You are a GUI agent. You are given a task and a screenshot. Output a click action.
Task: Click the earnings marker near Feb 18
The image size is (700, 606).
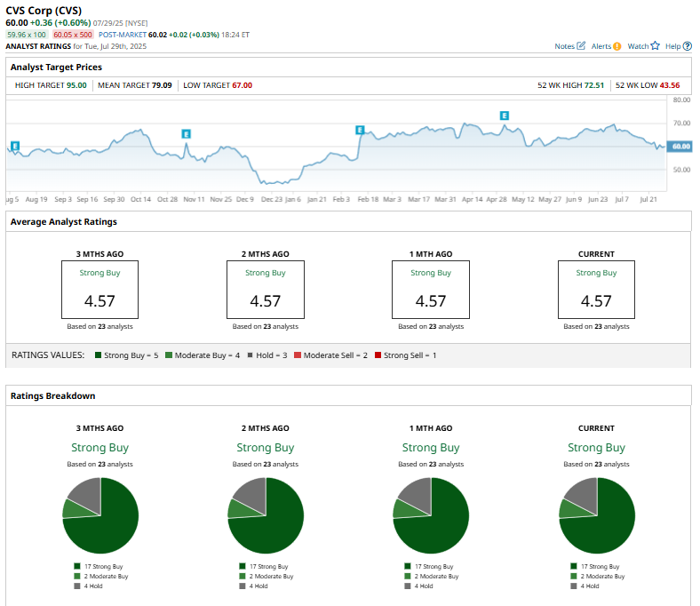pos(360,130)
